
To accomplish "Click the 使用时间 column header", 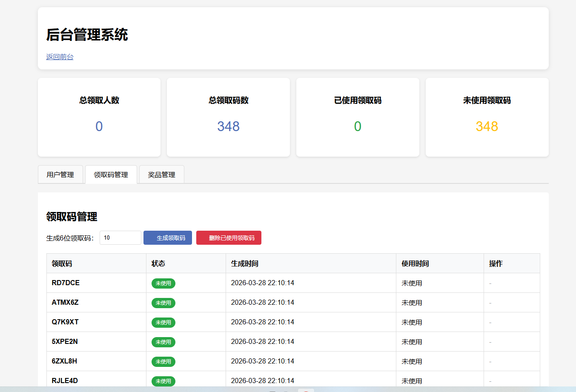I will pyautogui.click(x=415, y=263).
